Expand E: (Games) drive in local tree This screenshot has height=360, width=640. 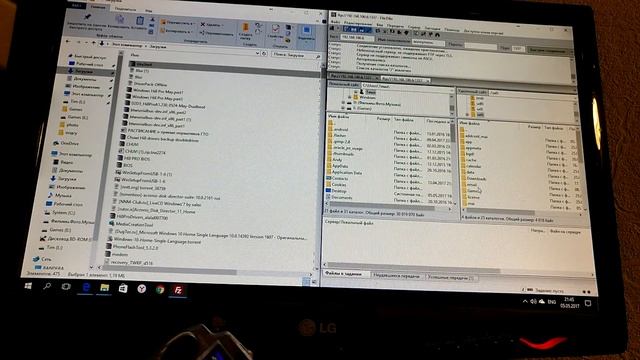343,108
